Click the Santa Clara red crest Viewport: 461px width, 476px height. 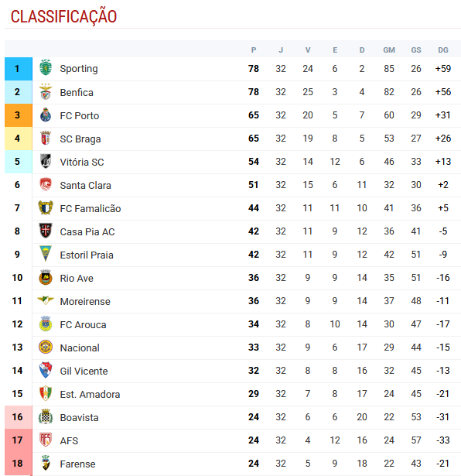pyautogui.click(x=46, y=184)
